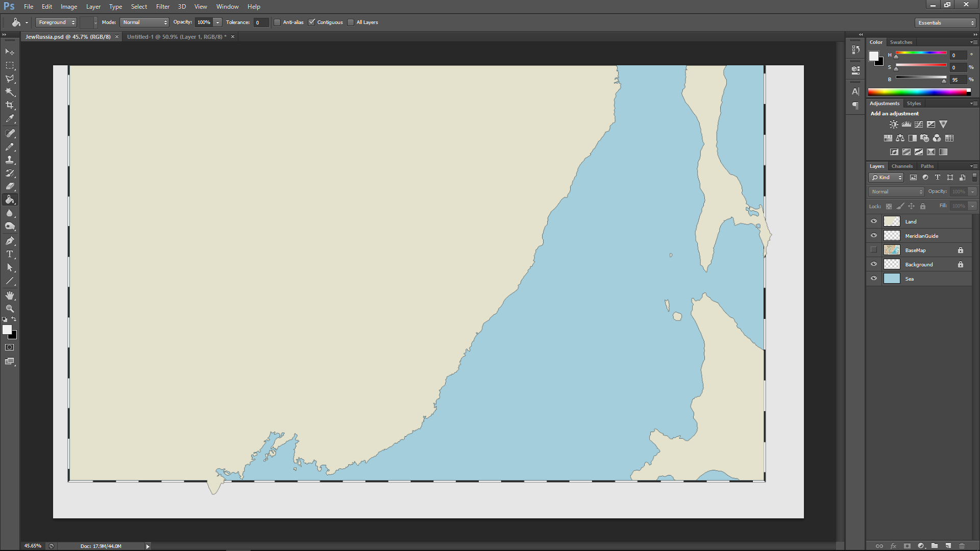Open the layer filter Kind dropdown
Image resolution: width=980 pixels, height=551 pixels.
click(886, 178)
